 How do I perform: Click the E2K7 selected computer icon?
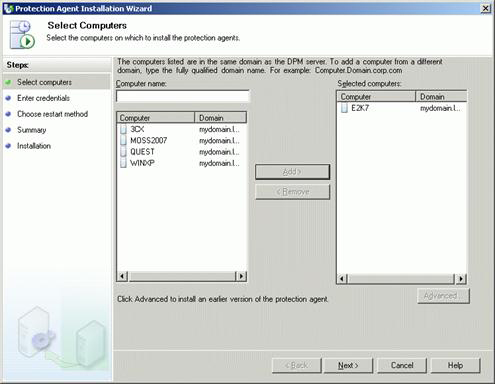344,108
